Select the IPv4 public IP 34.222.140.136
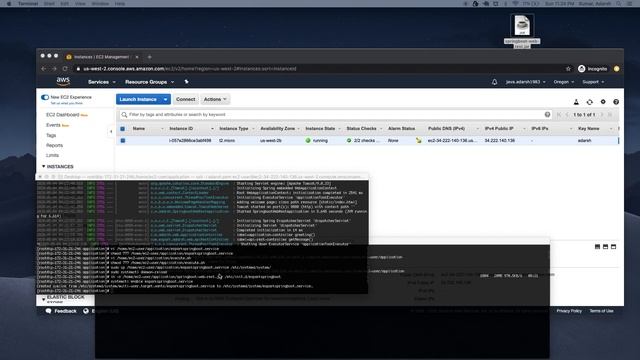 click(500, 140)
